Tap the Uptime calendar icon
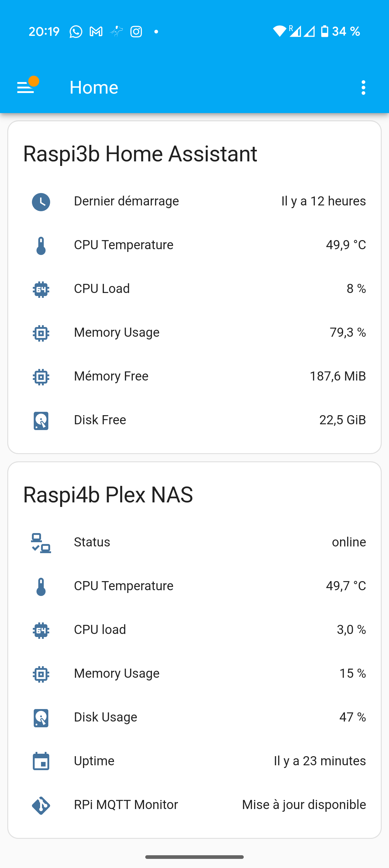Screen dimensions: 389x868 [x=41, y=762]
